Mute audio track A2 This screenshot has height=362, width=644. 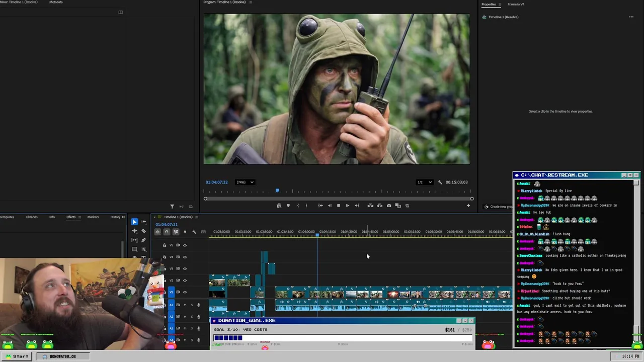[185, 316]
